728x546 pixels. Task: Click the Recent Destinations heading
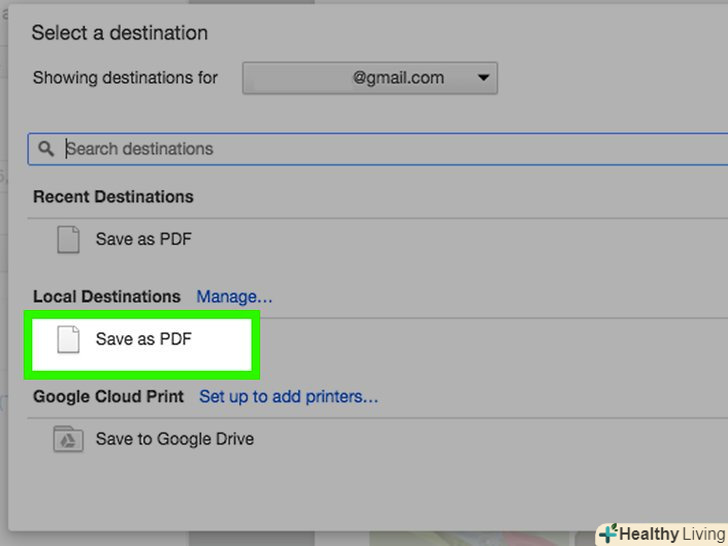[x=113, y=197]
